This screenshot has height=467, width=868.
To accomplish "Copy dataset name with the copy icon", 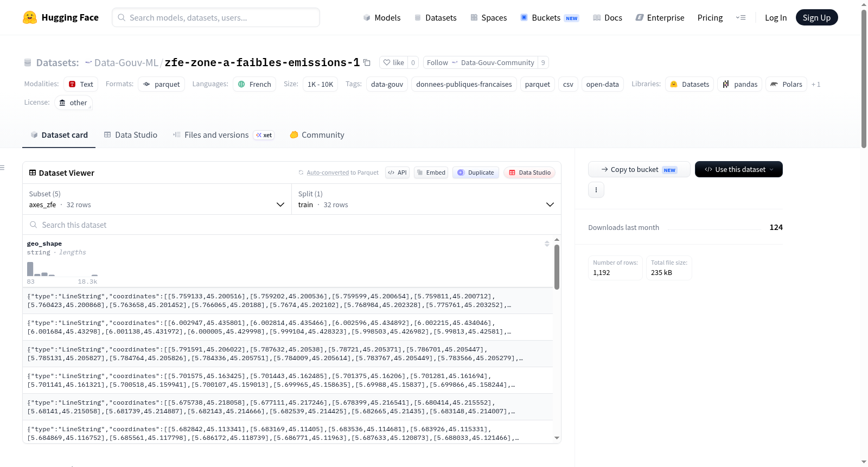I will (367, 62).
